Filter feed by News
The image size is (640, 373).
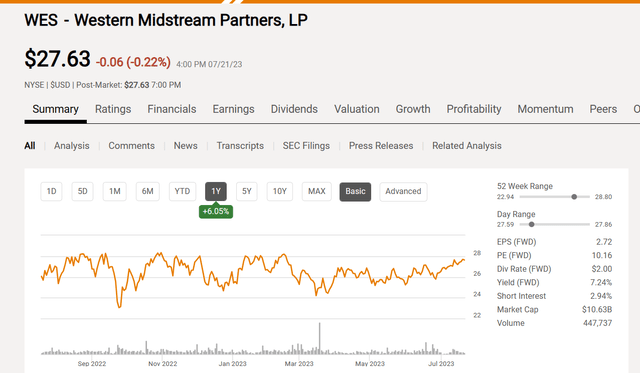coord(186,146)
